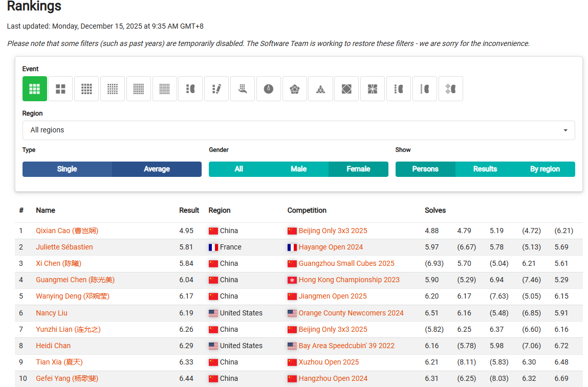Select the 5x5x5 Cube event icon
This screenshot has height=387, width=588.
(113, 89)
